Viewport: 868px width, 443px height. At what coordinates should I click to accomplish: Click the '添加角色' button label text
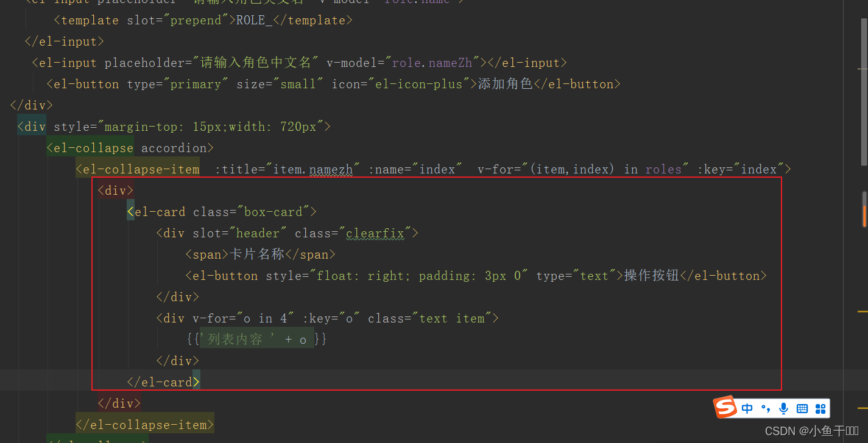506,84
